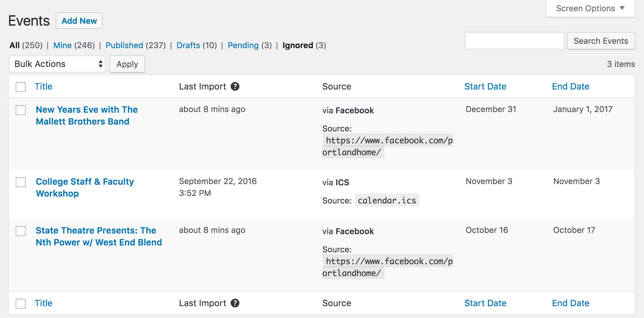Sort events by Start Date
The width and height of the screenshot is (644, 318).
point(485,86)
